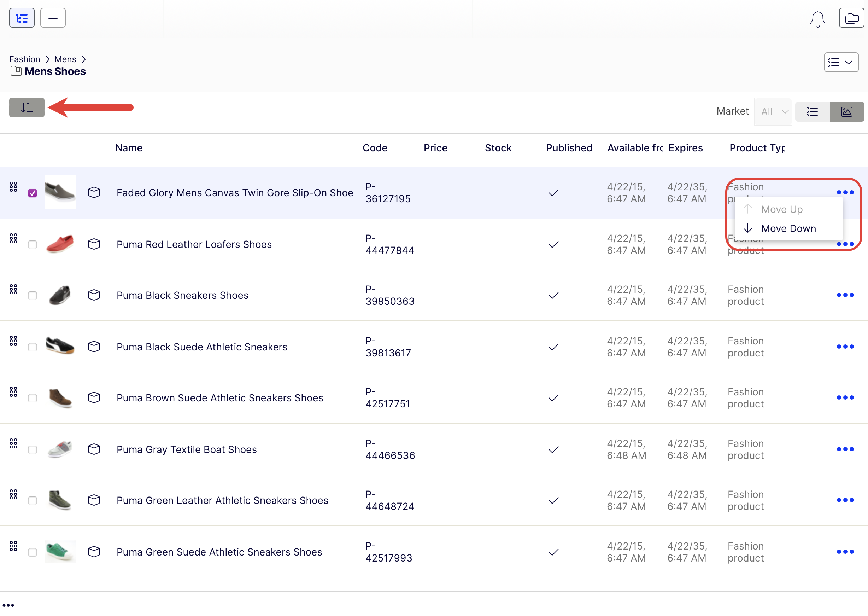Open Faded Glory Mens Canvas Slip-On Shoe
Image resolution: width=868 pixels, height=616 pixels.
coord(235,193)
